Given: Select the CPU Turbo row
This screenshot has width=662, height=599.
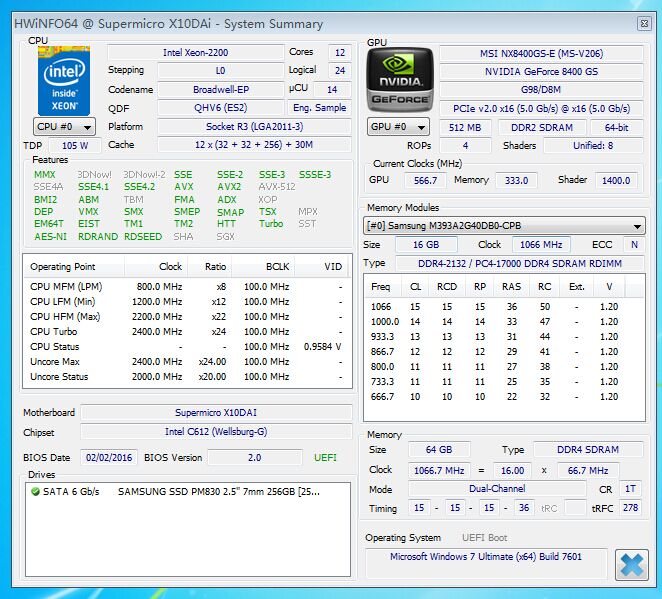Looking at the screenshot, I should 187,332.
